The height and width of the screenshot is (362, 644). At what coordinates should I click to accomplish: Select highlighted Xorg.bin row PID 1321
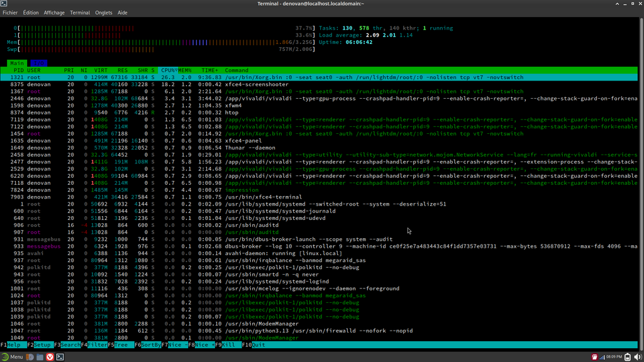click(319, 77)
